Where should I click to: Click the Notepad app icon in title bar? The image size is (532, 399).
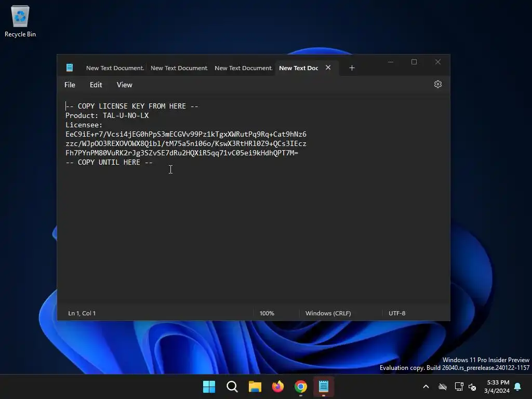pyautogui.click(x=70, y=68)
